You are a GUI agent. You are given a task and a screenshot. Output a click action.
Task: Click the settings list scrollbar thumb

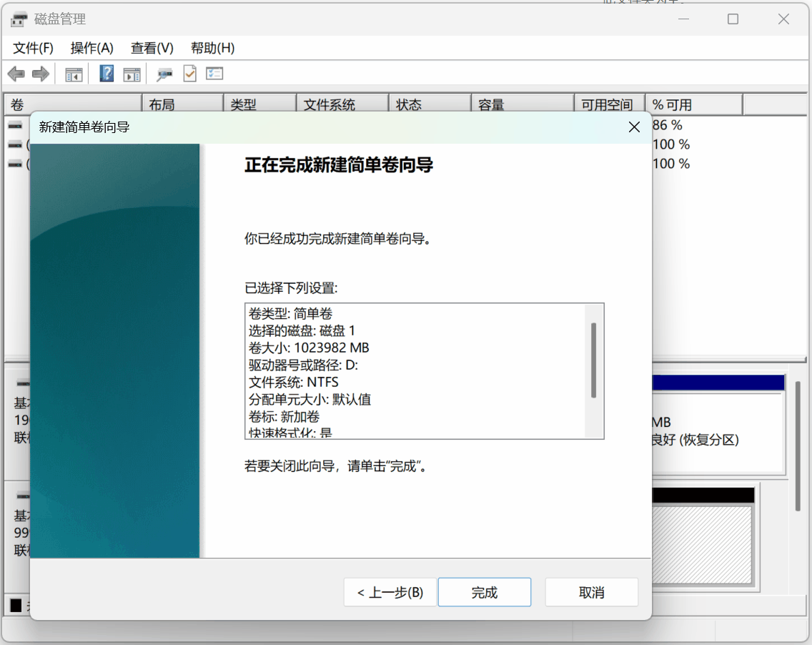593,360
